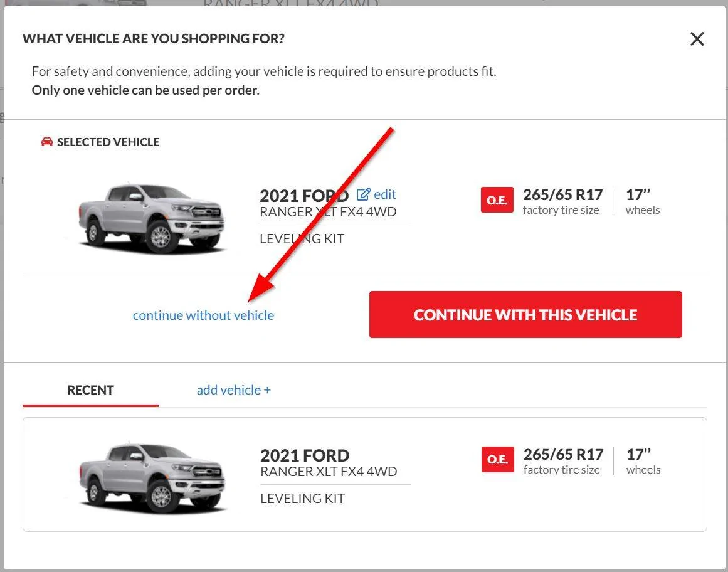The width and height of the screenshot is (728, 572).
Task: Click the O.E. badge in recent vehicle card
Action: (498, 459)
